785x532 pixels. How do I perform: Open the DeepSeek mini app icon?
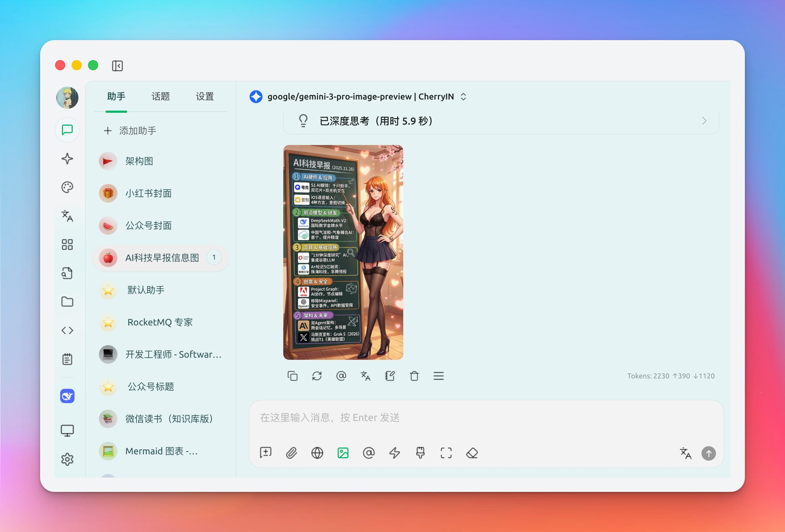[x=67, y=396]
